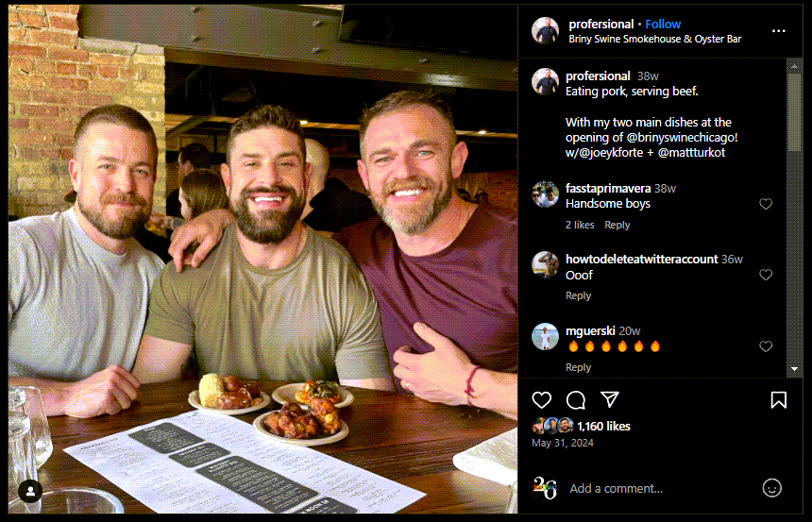
Task: View the 2 likes on fasstaprimavera's comment
Action: [x=580, y=225]
